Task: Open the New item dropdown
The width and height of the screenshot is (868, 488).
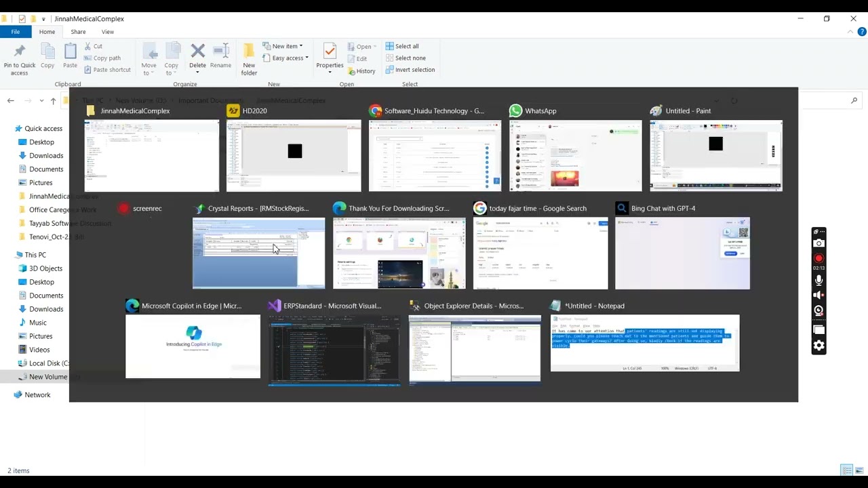Action: [283, 46]
